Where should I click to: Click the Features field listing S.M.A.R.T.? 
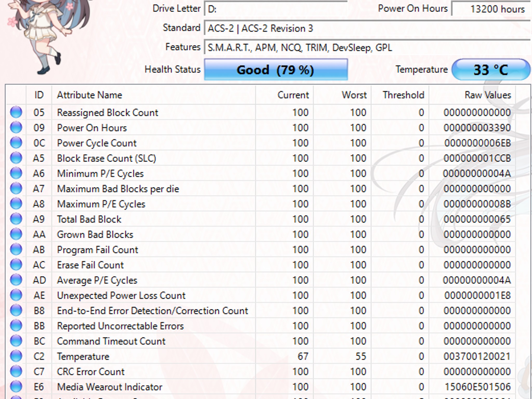367,47
